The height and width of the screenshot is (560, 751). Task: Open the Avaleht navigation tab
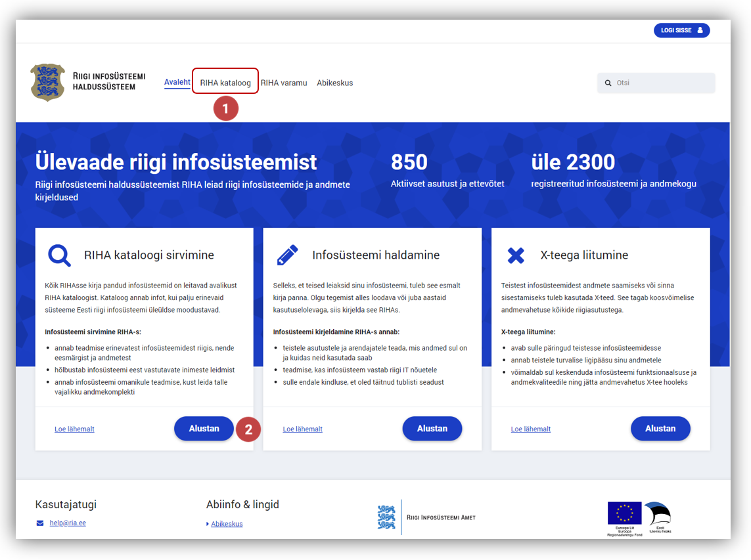(177, 83)
